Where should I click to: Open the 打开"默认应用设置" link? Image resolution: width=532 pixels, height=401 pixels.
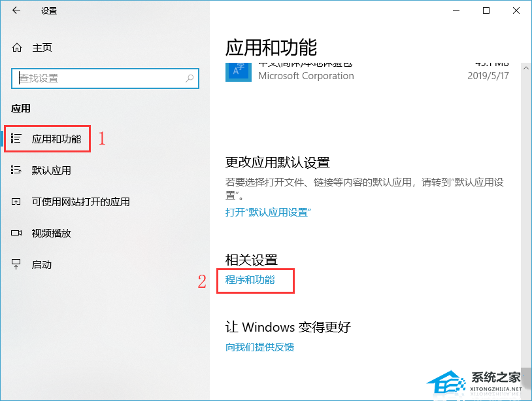[x=268, y=213]
